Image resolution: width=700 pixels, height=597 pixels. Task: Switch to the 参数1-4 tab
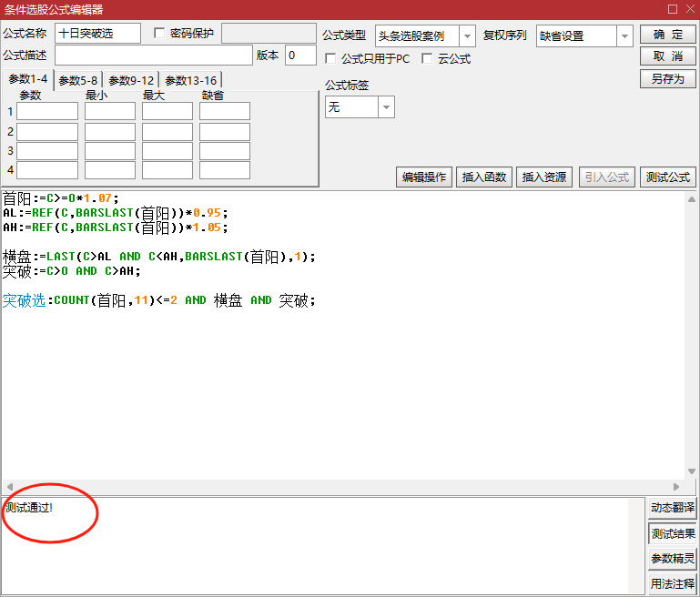pyautogui.click(x=27, y=79)
